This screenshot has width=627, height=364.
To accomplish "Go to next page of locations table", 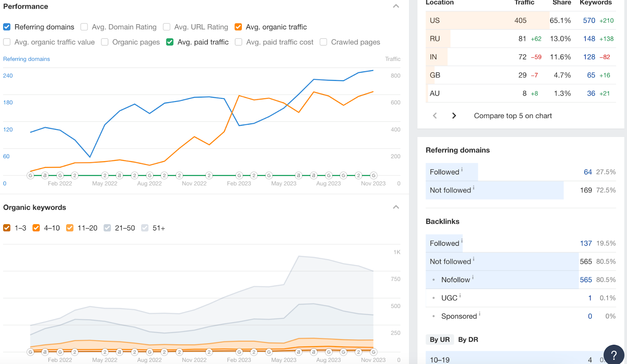I will click(x=454, y=116).
